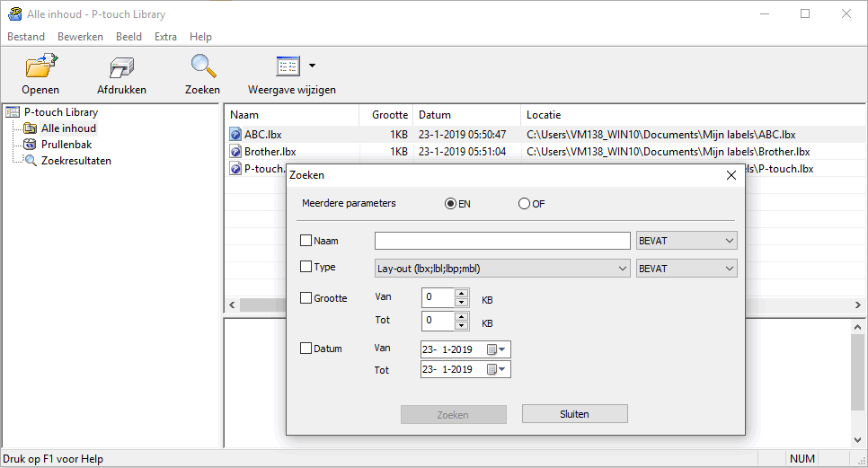
Task: Close the Zoeken dialog with X
Action: coord(731,175)
